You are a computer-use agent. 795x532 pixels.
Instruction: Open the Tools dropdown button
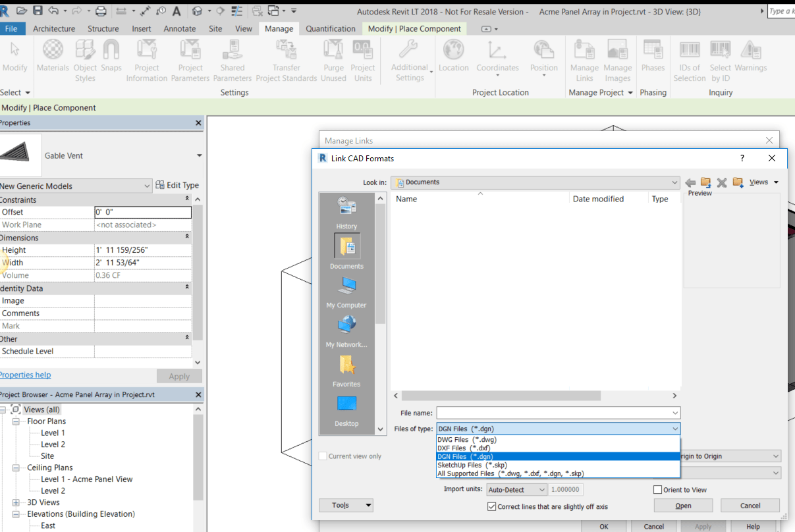346,506
